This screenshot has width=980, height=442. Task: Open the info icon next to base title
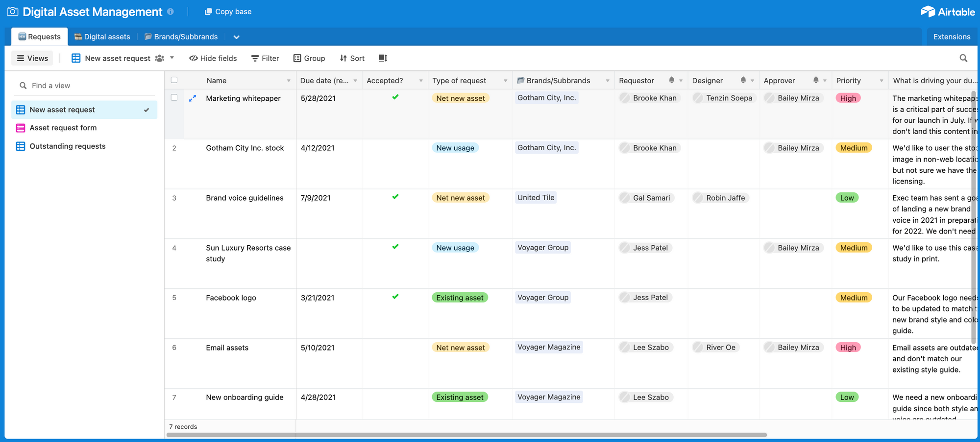point(170,11)
